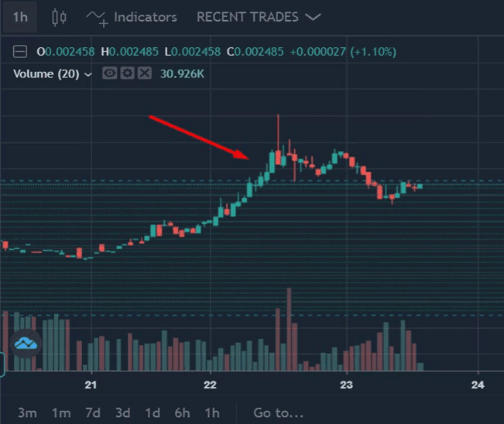Click the 30.926K volume value
Image resolution: width=504 pixels, height=424 pixels.
(x=182, y=74)
